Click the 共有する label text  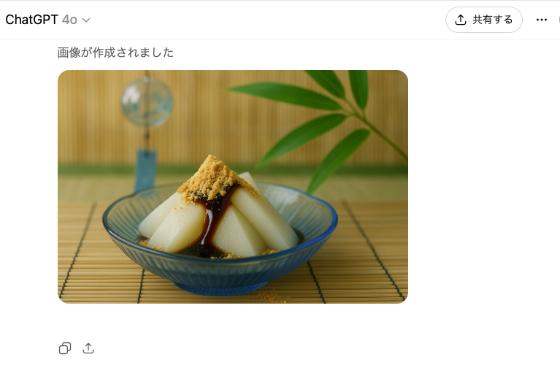[493, 20]
